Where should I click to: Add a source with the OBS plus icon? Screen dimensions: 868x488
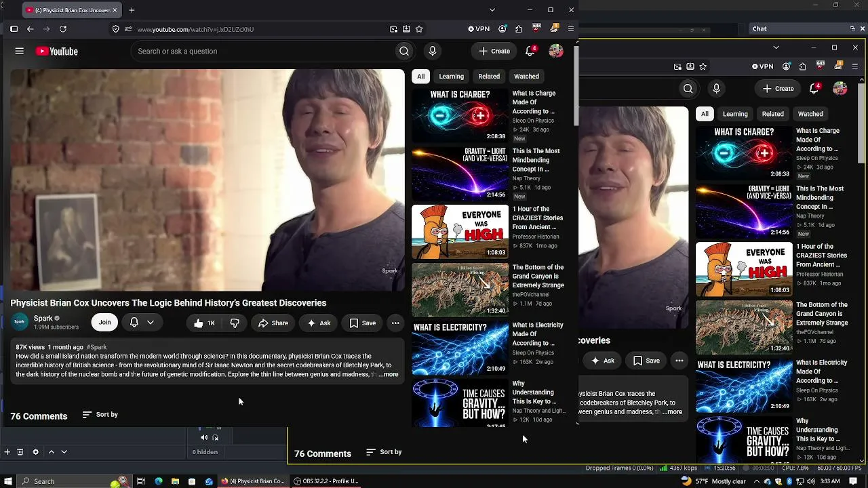tap(7, 452)
